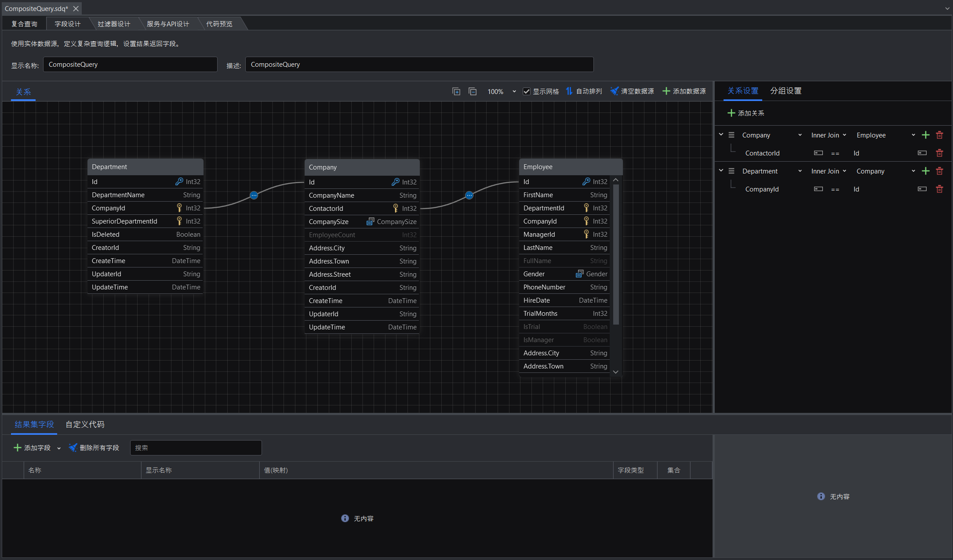This screenshot has height=560, width=953.
Task: Click the Gender enum type icon in Employee
Action: pos(580,274)
